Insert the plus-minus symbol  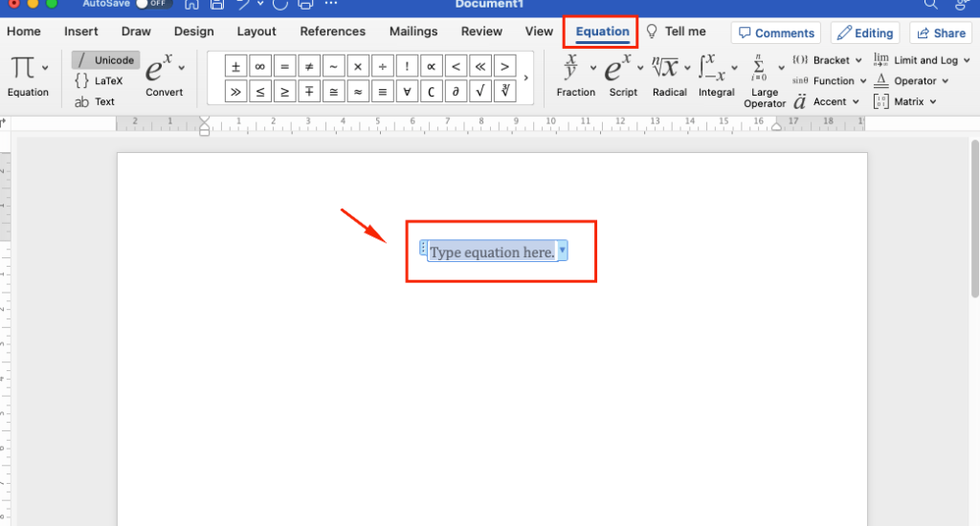(235, 66)
